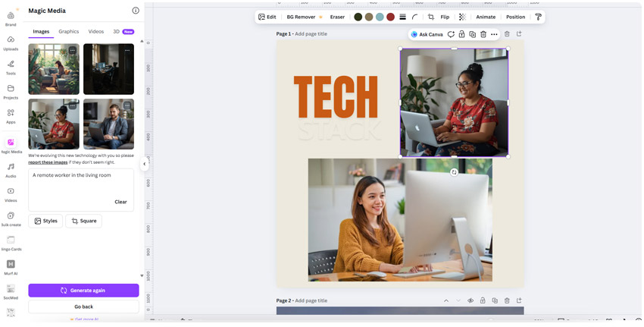
Task: Hide Page 2 using the eye icon
Action: click(x=470, y=300)
